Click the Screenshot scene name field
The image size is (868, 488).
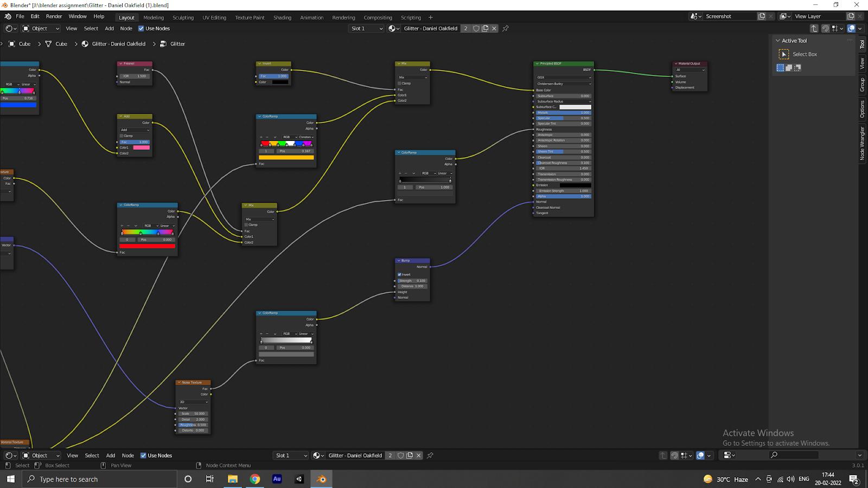pos(730,16)
